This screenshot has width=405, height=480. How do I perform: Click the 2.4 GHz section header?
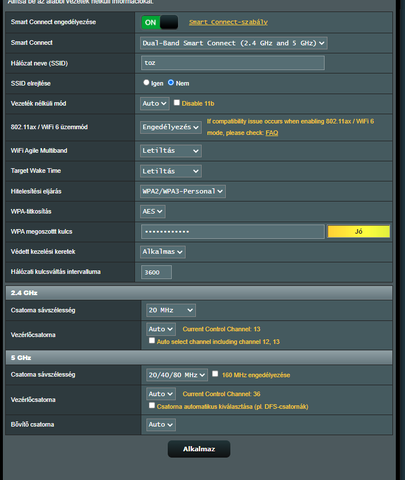tap(199, 293)
